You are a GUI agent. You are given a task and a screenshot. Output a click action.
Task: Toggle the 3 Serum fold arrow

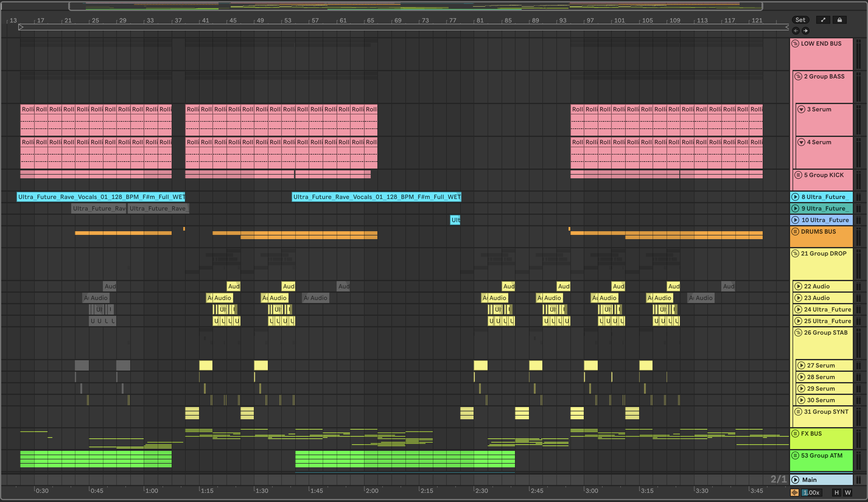coord(801,109)
